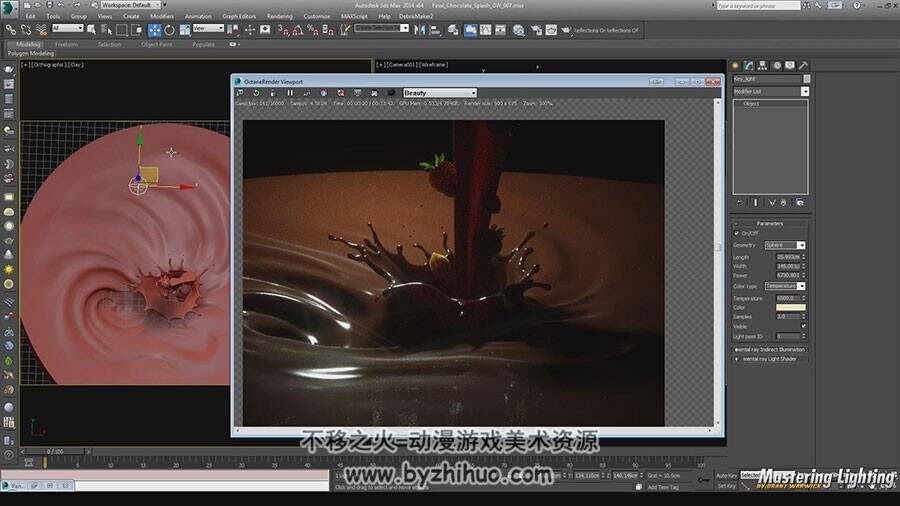The image size is (900, 506).
Task: Open Material Editor icon
Action: [518, 30]
